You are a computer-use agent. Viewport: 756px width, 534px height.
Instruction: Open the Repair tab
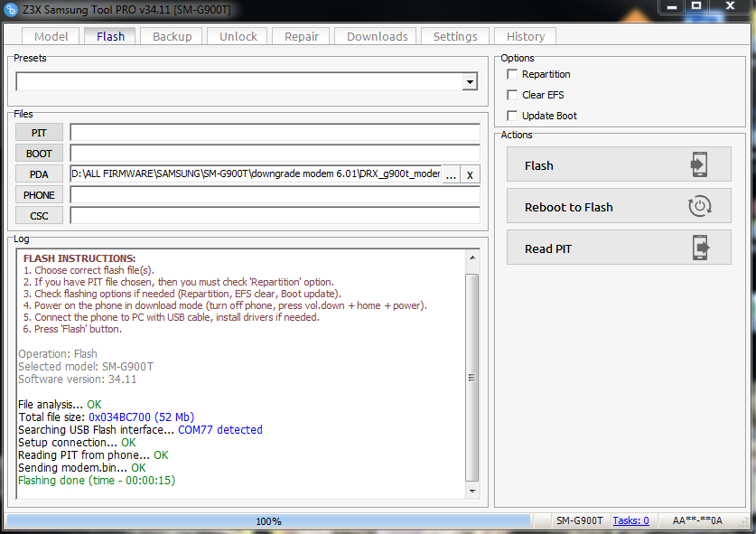click(x=302, y=37)
